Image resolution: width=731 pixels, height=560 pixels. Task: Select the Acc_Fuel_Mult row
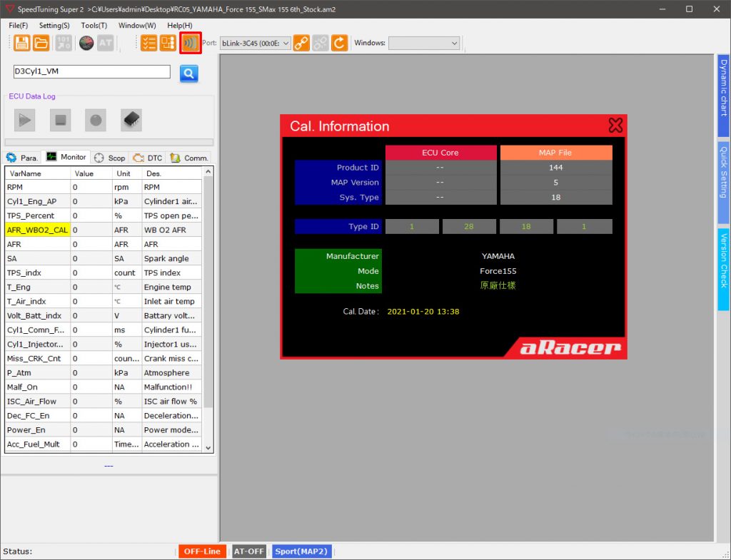[x=104, y=444]
